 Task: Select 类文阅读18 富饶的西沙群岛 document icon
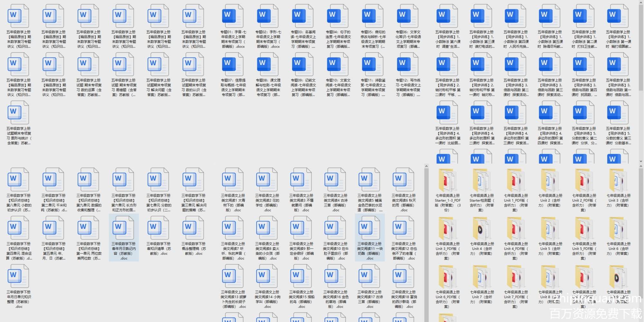pyautogui.click(x=404, y=276)
